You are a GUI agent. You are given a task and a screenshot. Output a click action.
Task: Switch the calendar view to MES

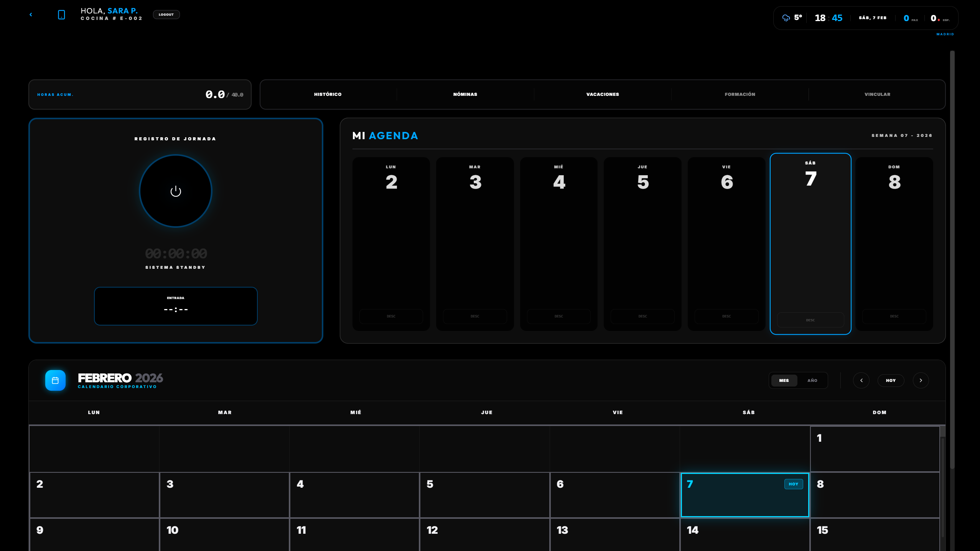[784, 380]
